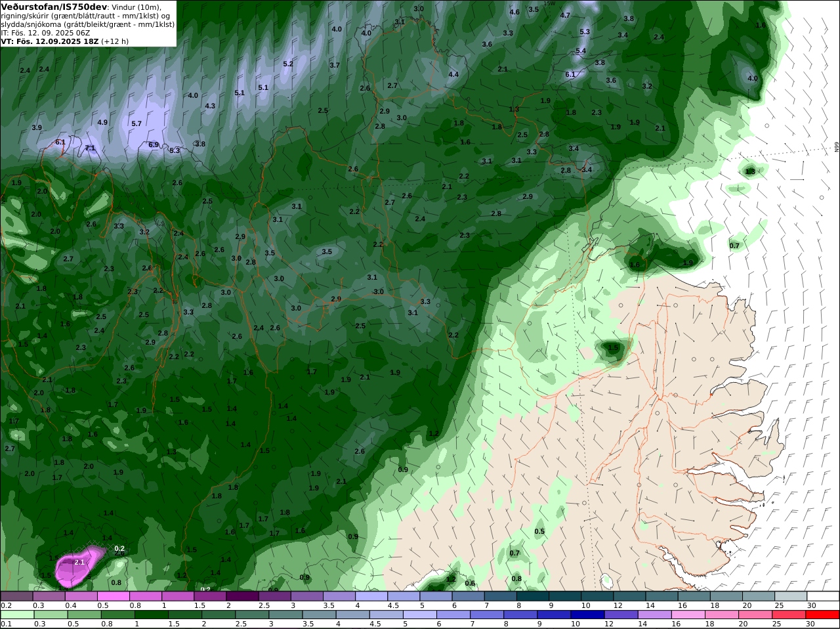
Task: Click the 'Veðurstofan/IS750dev' title text
Action: click(54, 7)
